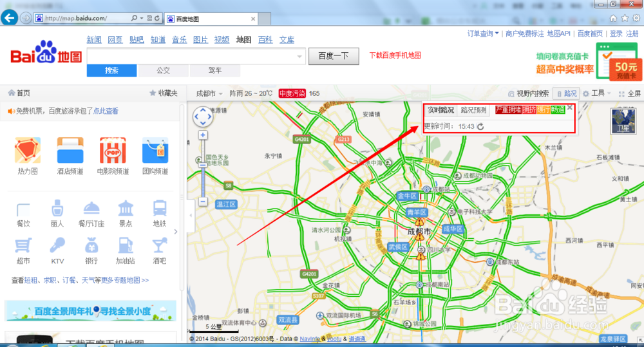Open browser favorites star icon
The width and height of the screenshot is (644, 347).
625,18
